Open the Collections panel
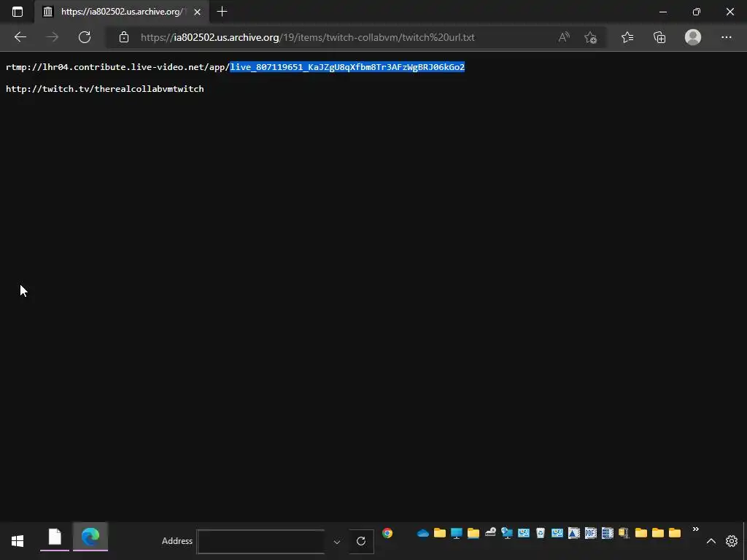The image size is (747, 560). click(659, 37)
